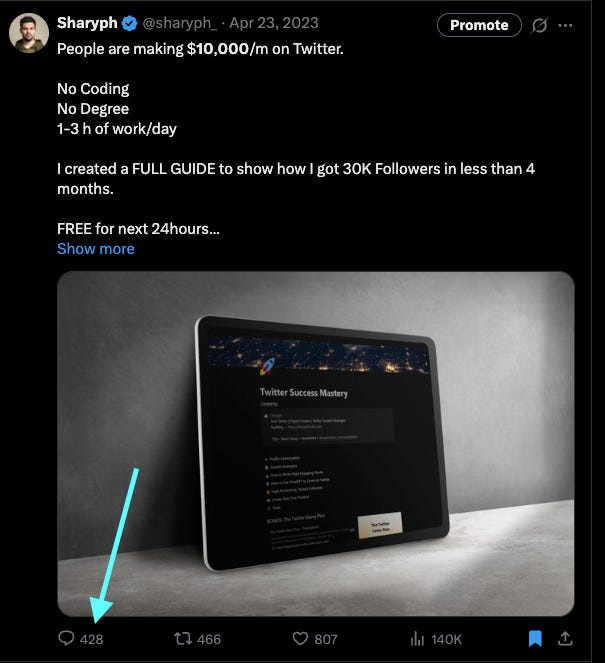Open view analytics bar chart icon
This screenshot has width=605, height=663.
pyautogui.click(x=417, y=638)
